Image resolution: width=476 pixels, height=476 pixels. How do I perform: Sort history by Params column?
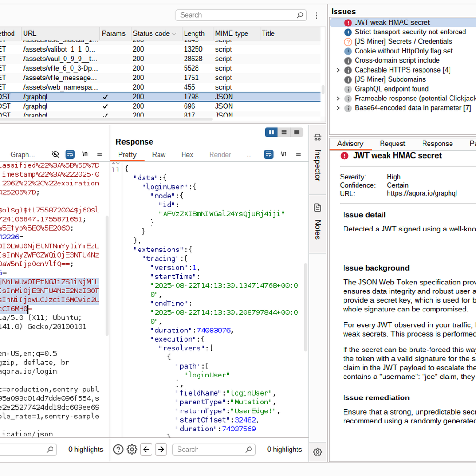115,33
